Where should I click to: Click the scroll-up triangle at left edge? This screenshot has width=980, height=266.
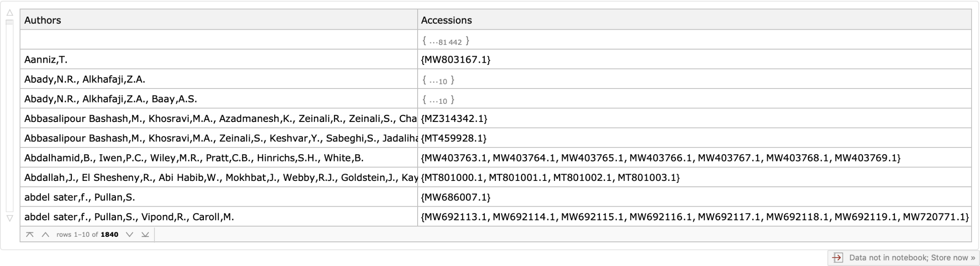[10, 13]
